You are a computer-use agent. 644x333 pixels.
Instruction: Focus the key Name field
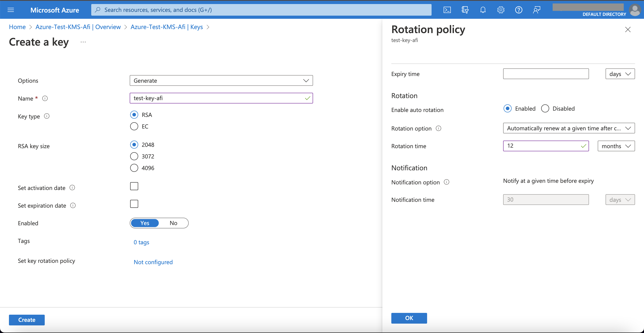tap(221, 98)
